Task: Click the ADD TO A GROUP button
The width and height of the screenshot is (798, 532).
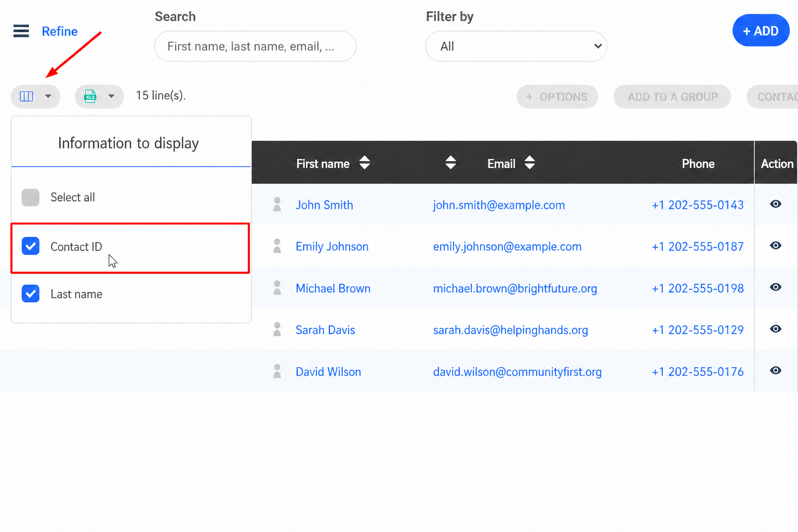Action: pos(672,97)
